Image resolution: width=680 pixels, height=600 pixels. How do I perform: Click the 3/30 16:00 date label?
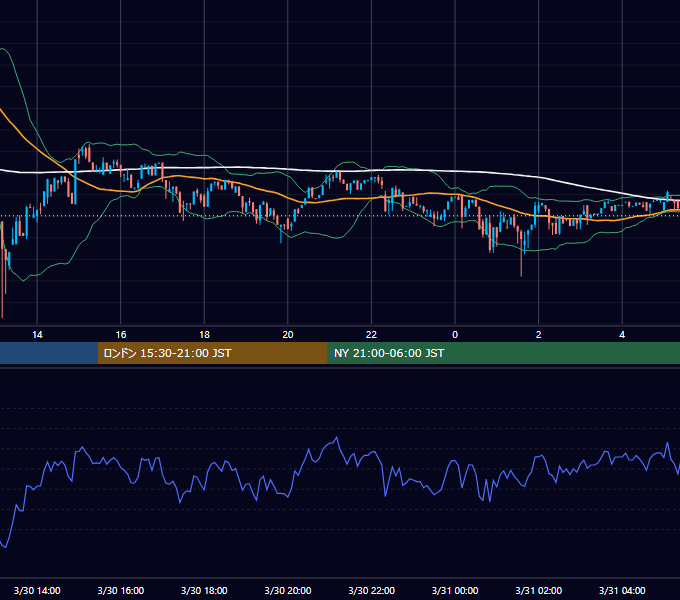click(121, 590)
